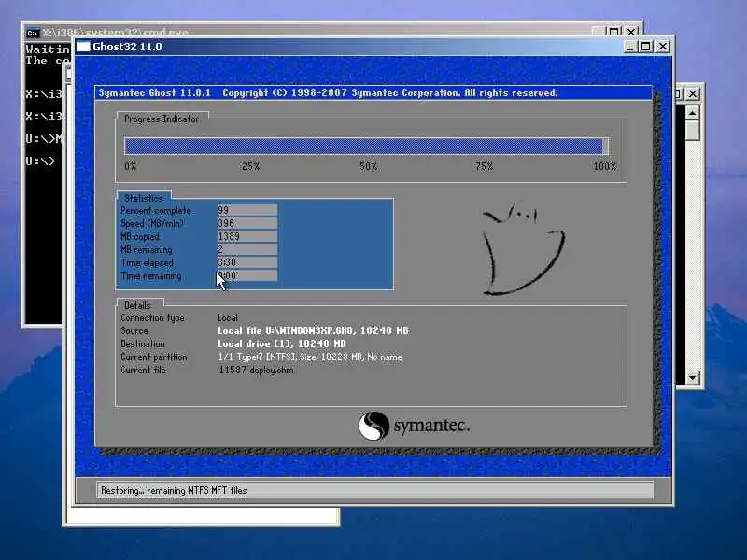Click the Waitin text line in cmd window
747x560 pixels.
[x=48, y=49]
